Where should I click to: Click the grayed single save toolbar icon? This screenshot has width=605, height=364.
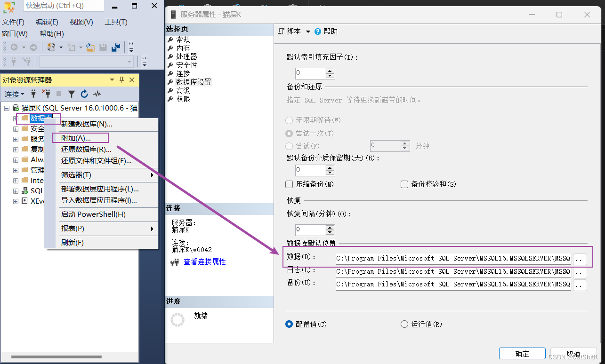tap(103, 47)
